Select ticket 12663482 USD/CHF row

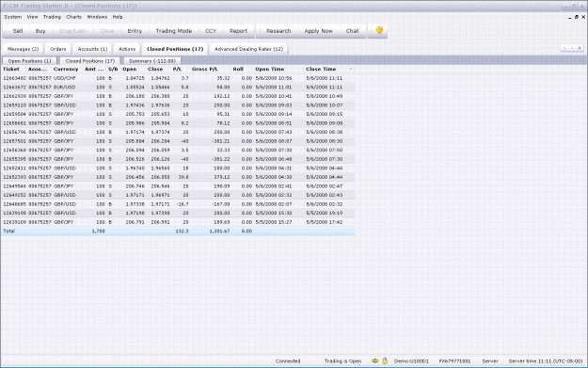(178, 78)
